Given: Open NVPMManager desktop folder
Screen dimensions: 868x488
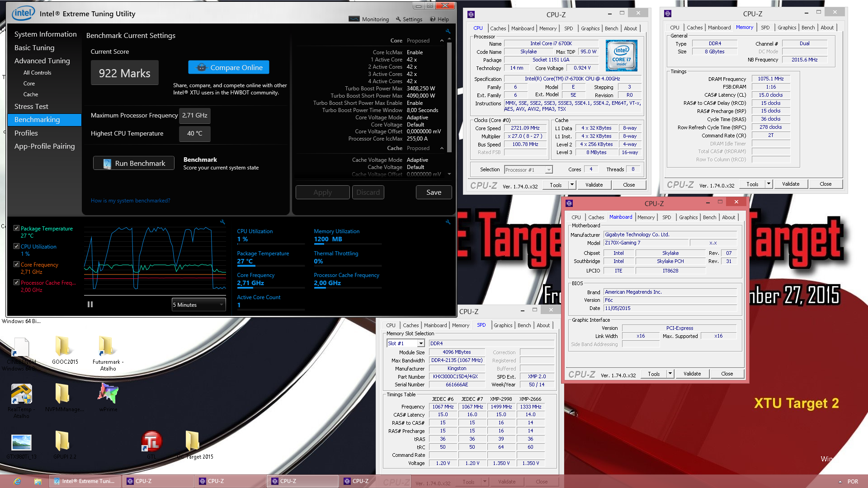Looking at the screenshot, I should tap(63, 398).
